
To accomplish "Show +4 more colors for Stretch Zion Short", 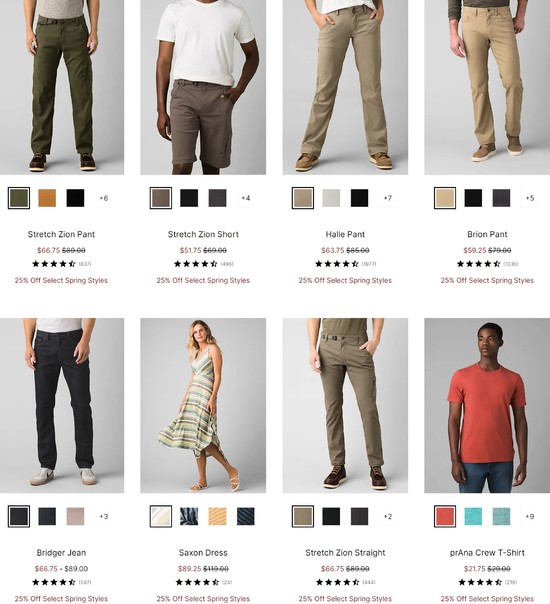I will 245,198.
